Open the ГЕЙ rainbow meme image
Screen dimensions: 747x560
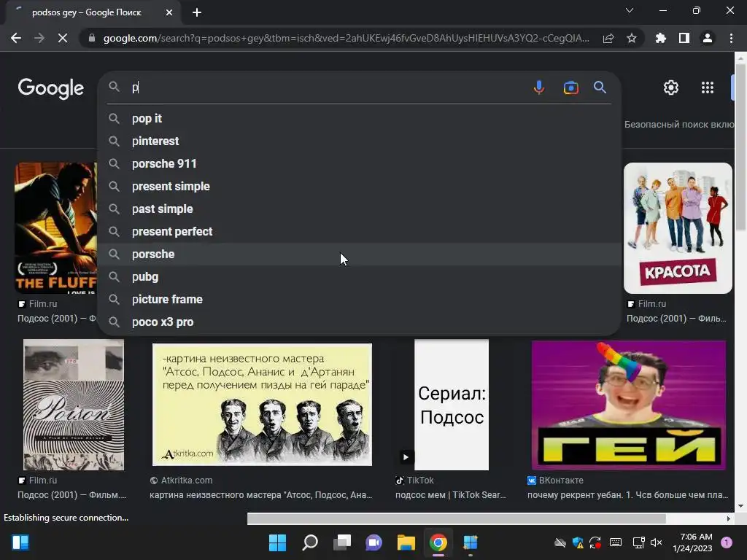pyautogui.click(x=629, y=405)
